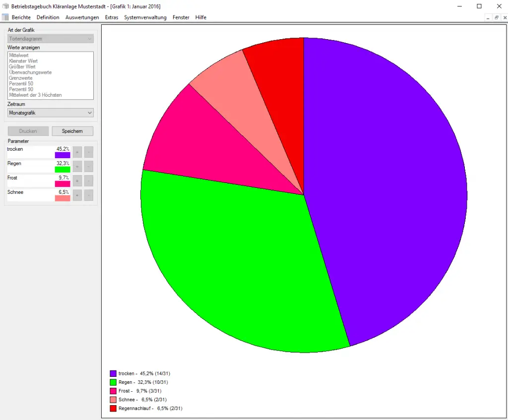The width and height of the screenshot is (508, 420).
Task: Click the plus button in the Frost row
Action: tap(77, 181)
